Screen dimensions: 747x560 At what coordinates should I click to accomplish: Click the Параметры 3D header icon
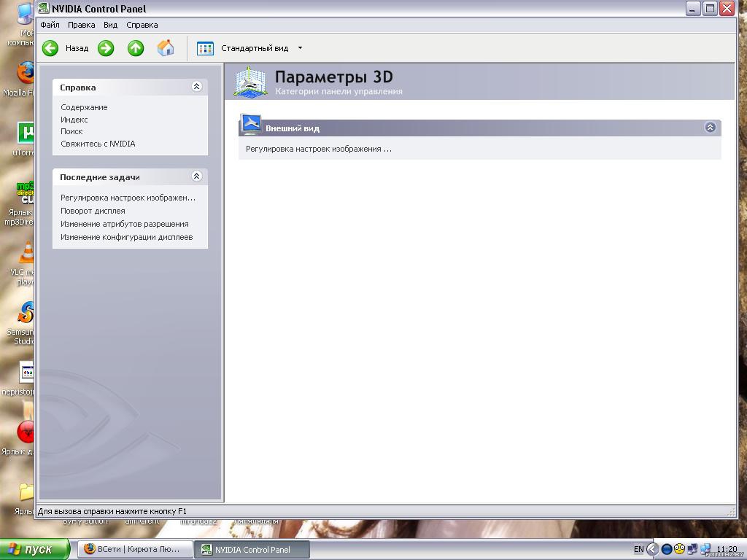(250, 82)
